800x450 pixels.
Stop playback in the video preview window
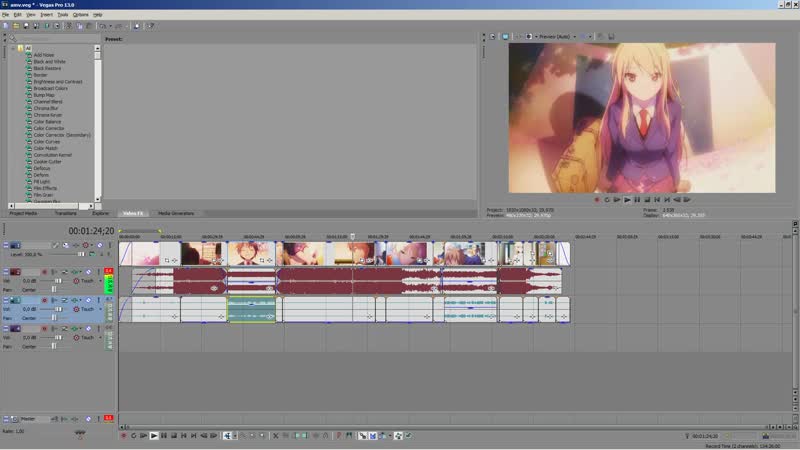[647, 200]
